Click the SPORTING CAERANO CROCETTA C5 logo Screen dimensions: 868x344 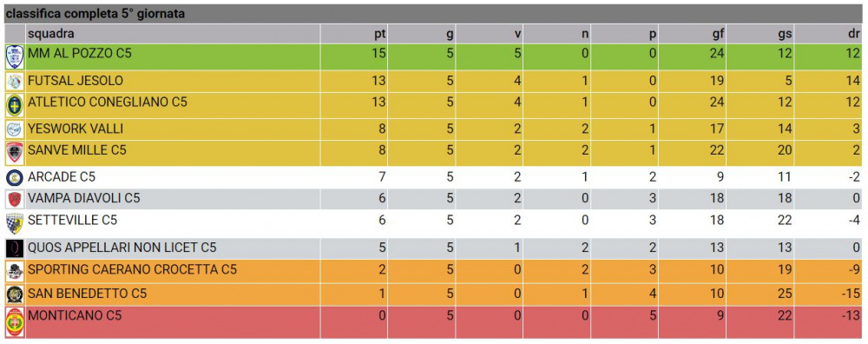pos(15,271)
